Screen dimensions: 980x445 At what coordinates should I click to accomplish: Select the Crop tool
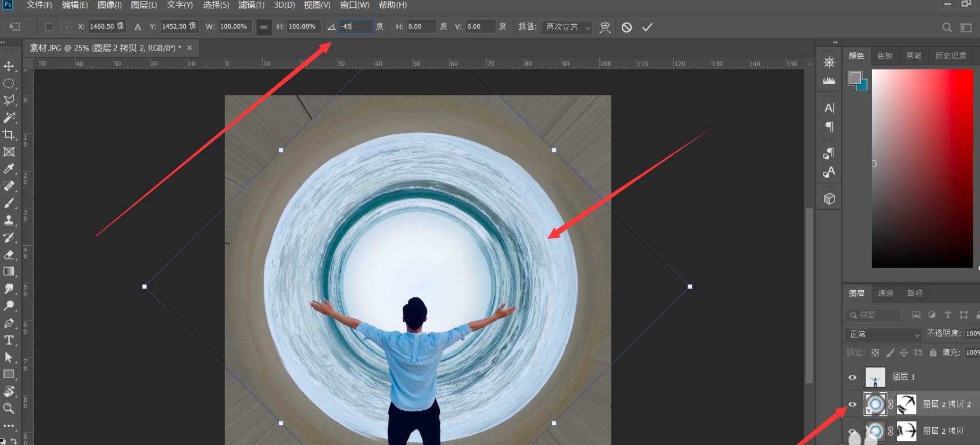tap(9, 135)
